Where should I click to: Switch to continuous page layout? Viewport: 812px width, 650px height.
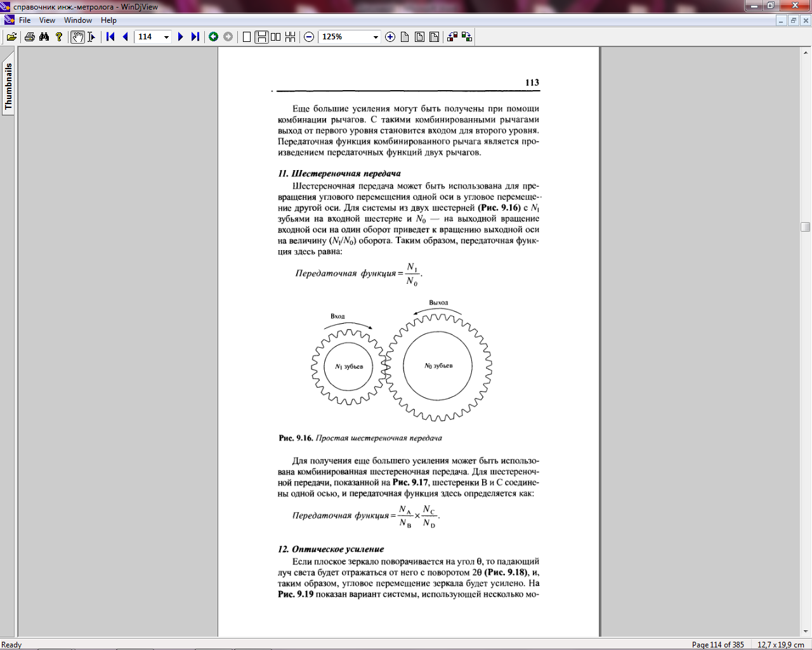pyautogui.click(x=261, y=37)
